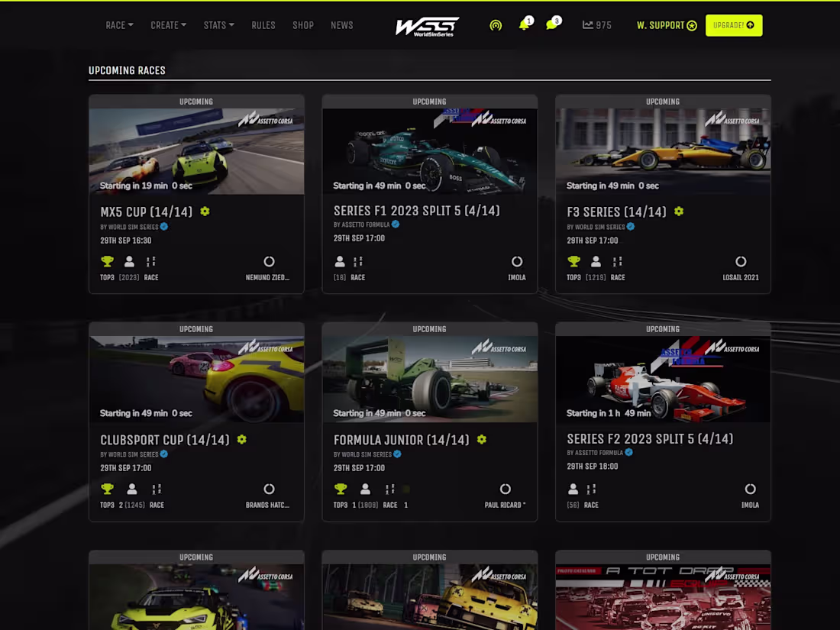840x630 pixels.
Task: Open the notifications bell
Action: click(525, 24)
